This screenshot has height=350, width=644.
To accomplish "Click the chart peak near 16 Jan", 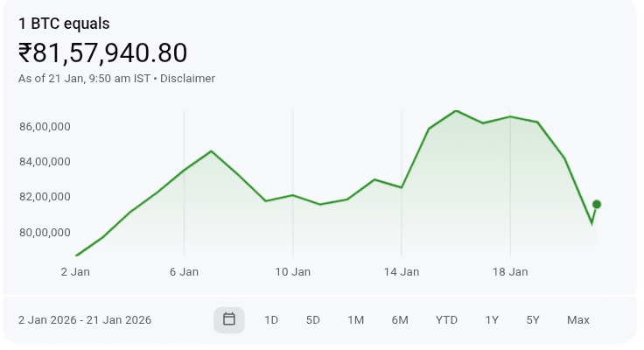I will [x=456, y=111].
